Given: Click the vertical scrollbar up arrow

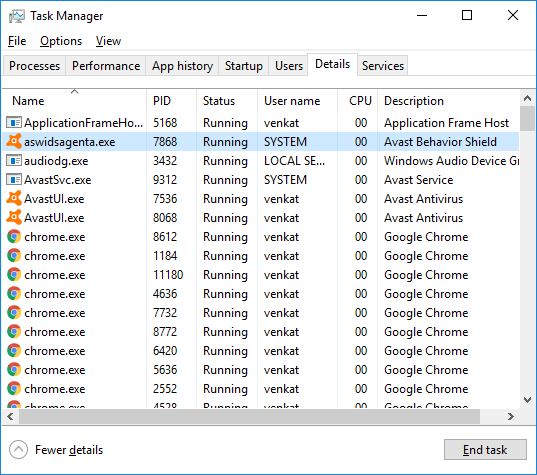Looking at the screenshot, I should (527, 99).
